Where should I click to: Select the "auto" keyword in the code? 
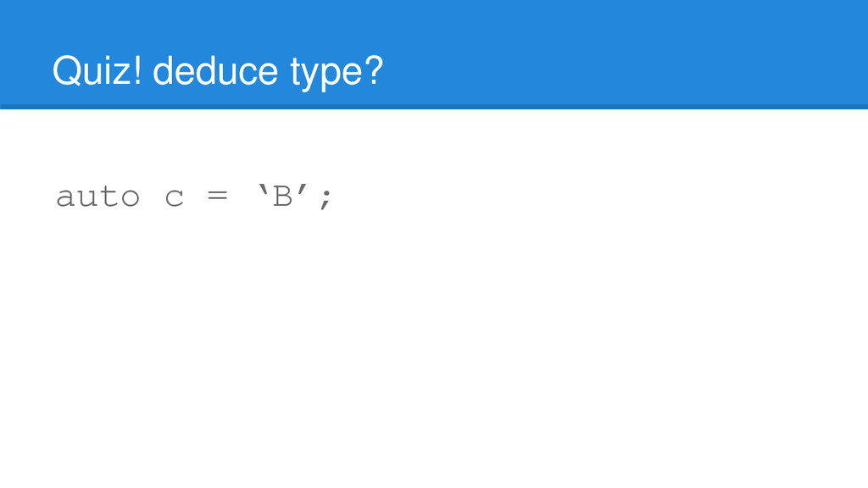[x=97, y=197]
